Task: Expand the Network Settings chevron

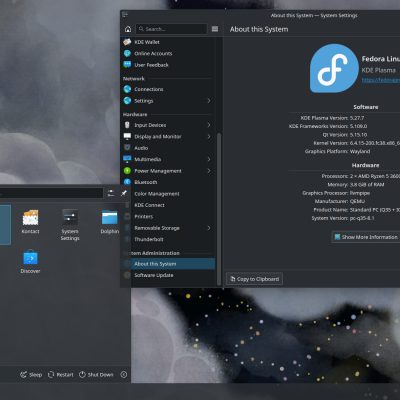Action: click(209, 100)
